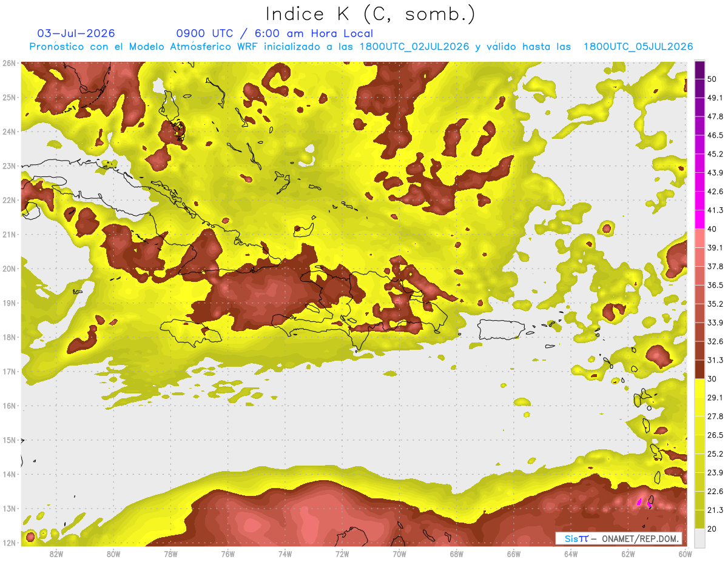Click the "20N" latitude label

[9, 269]
